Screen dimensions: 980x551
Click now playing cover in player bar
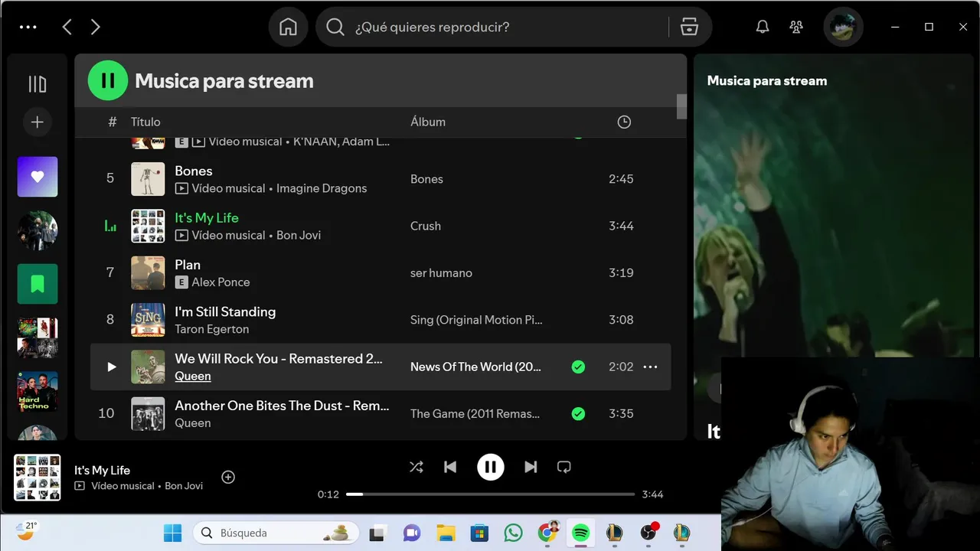(x=38, y=478)
